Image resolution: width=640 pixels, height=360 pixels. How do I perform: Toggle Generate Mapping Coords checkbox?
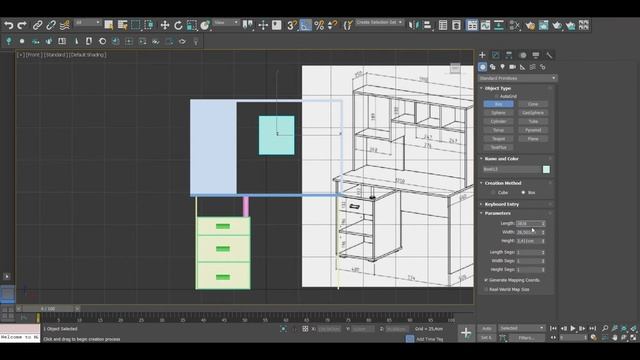tap(486, 280)
